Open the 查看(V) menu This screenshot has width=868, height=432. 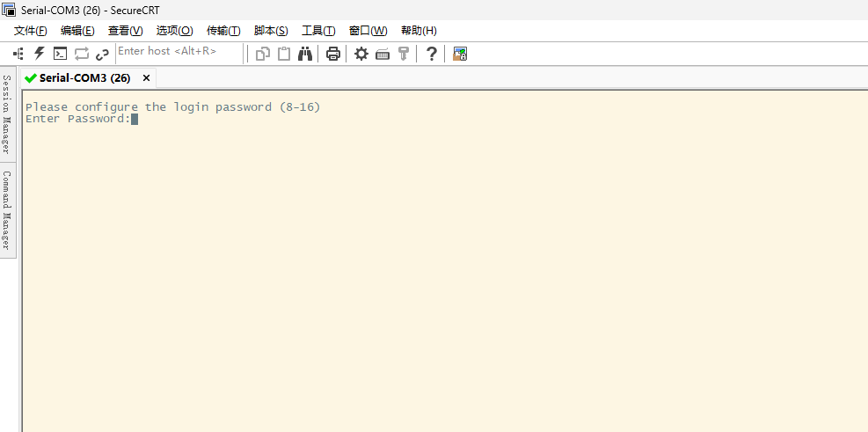coord(125,31)
